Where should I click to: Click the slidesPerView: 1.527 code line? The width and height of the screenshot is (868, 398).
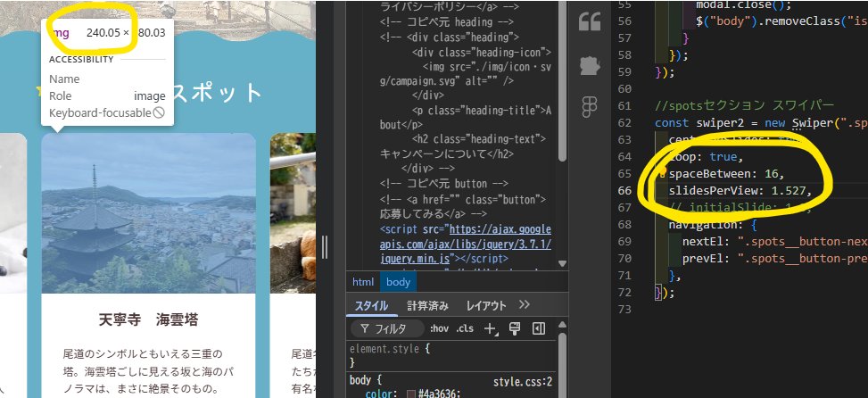point(740,191)
